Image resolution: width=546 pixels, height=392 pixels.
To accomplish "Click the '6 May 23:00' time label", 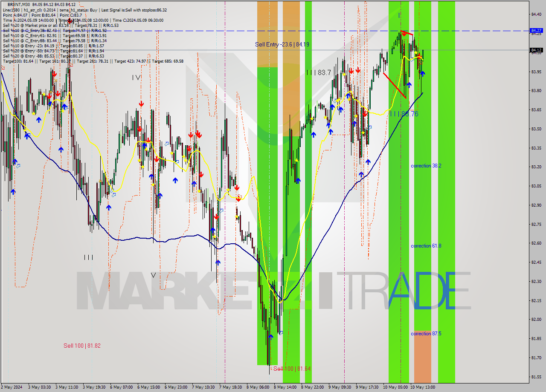I will tap(176, 387).
